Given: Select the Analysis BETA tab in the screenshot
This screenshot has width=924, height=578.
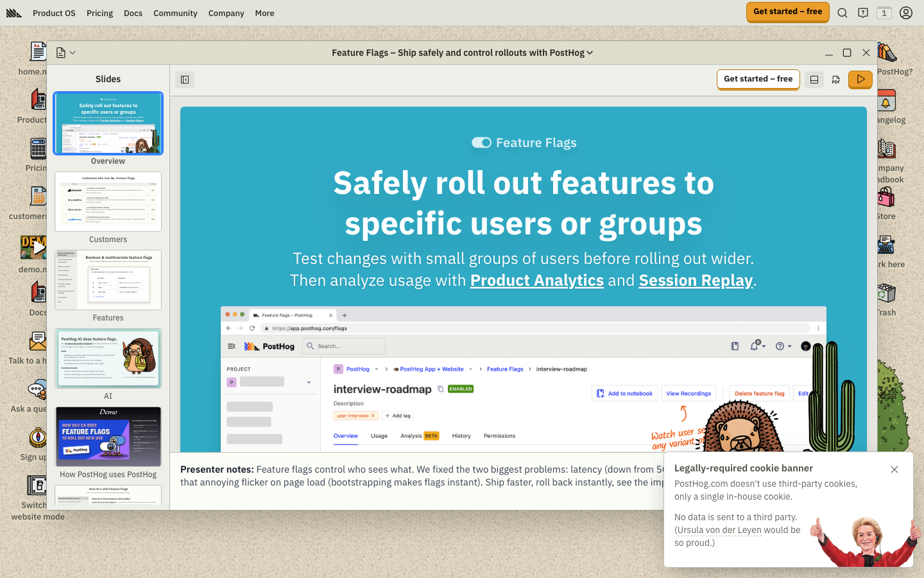Looking at the screenshot, I should (420, 436).
